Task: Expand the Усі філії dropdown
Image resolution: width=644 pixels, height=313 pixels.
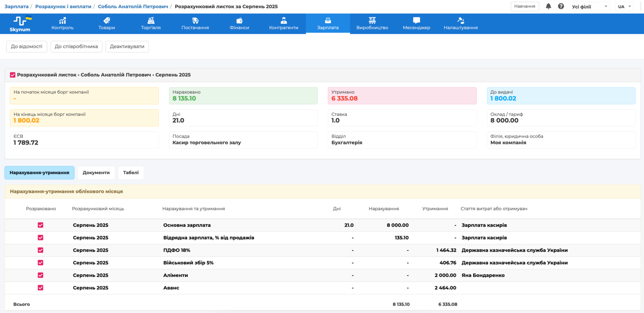Action: pyautogui.click(x=589, y=6)
